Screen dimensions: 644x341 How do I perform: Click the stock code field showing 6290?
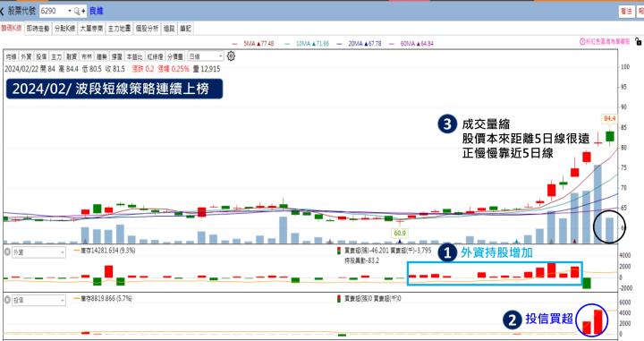point(54,11)
